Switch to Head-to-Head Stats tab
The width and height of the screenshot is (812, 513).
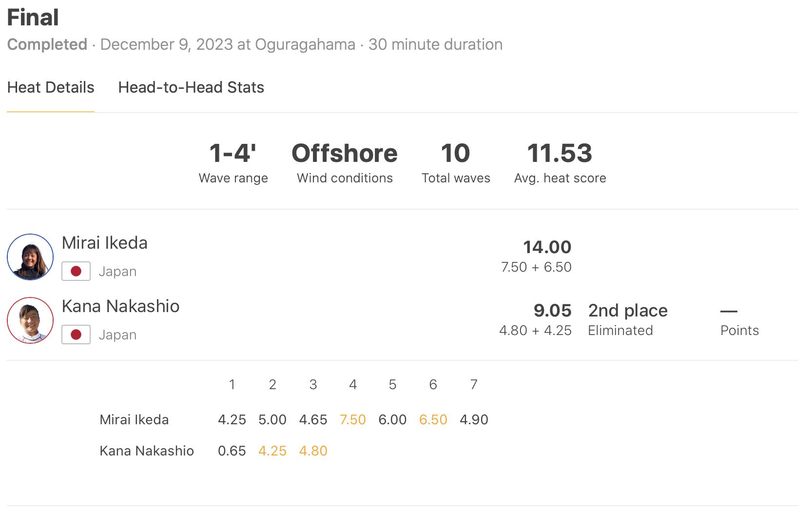pos(191,87)
